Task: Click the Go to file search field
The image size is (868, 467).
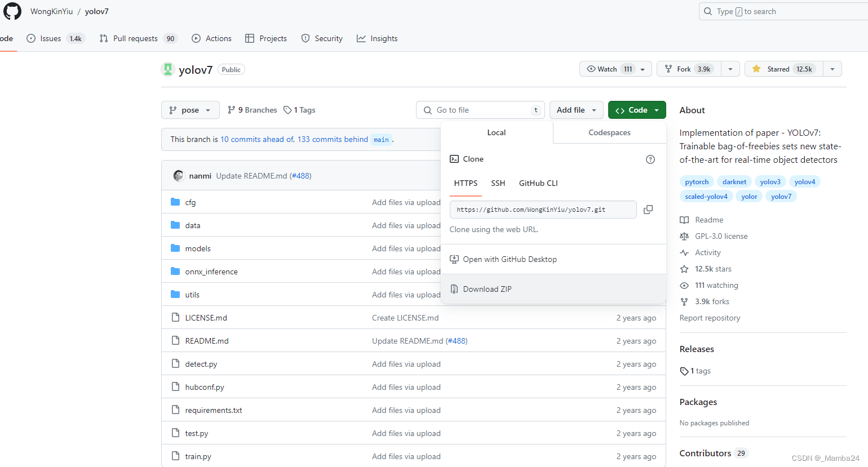Action: [x=480, y=110]
